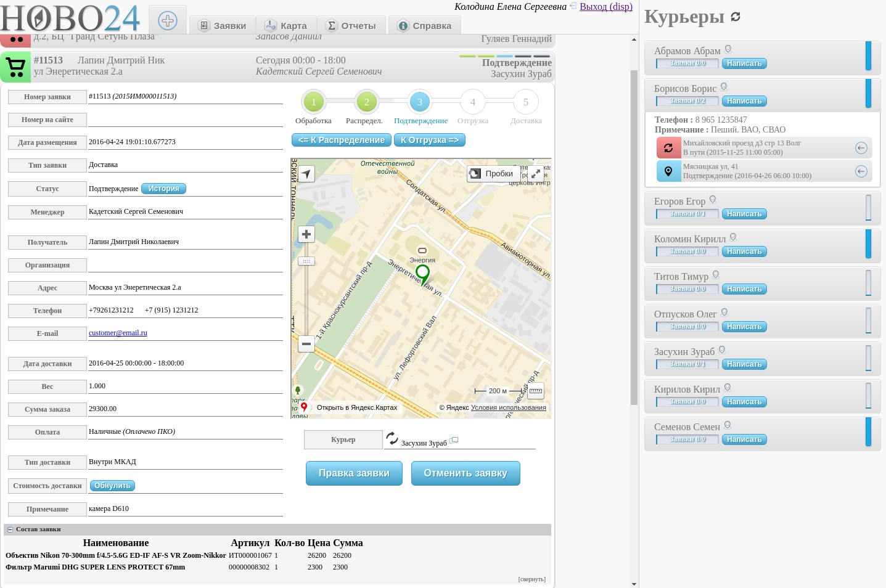Viewport: 886px width, 588px height.
Task: Click location pin beside Семенов Семен
Action: pos(728,425)
